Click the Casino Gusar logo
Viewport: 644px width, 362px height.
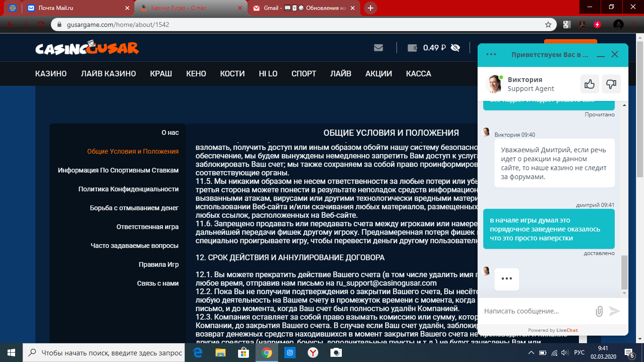point(87,48)
